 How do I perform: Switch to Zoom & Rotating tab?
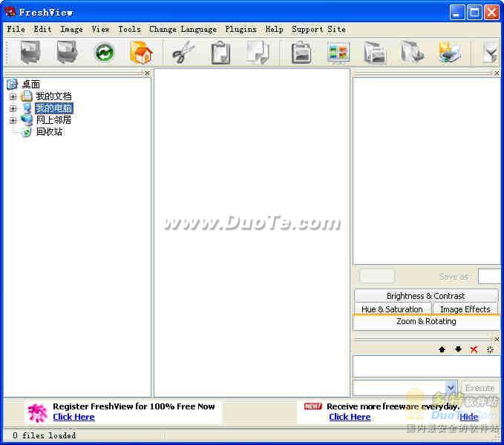426,321
